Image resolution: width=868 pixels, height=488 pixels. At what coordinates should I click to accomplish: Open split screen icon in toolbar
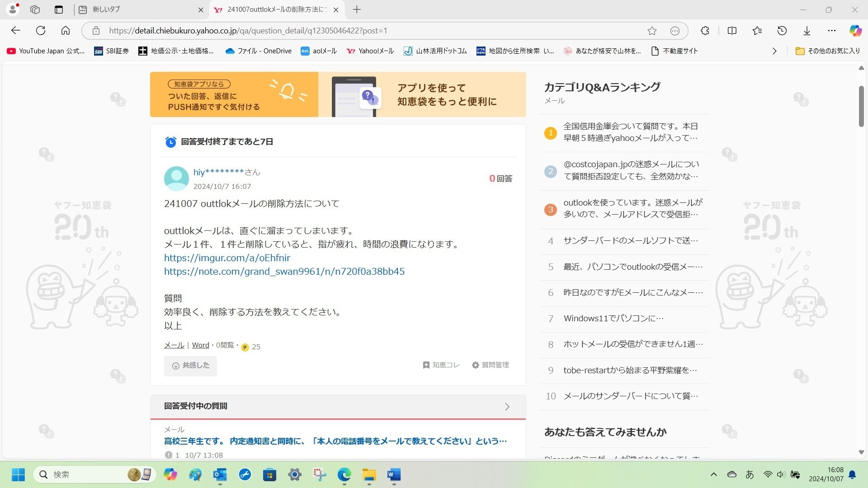tap(731, 31)
